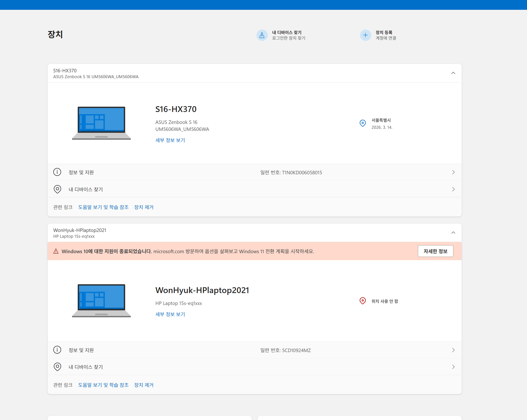Click 장치 제거 link under WonHyuk-HPlaptop2021
This screenshot has width=527, height=420.
pos(144,385)
